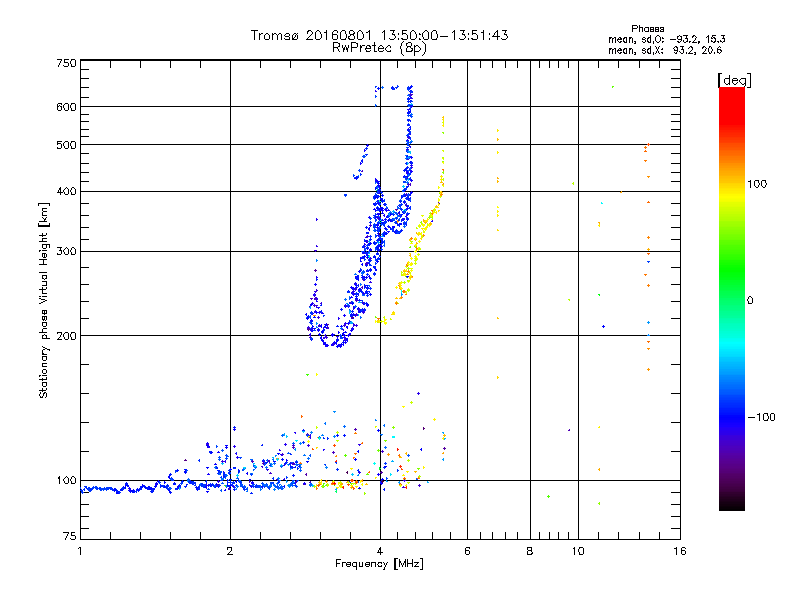
Task: Click the y-axis '300' tick label
Action: (x=66, y=251)
